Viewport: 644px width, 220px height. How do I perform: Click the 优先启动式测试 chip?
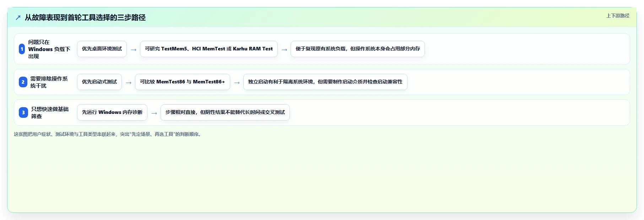99,82
